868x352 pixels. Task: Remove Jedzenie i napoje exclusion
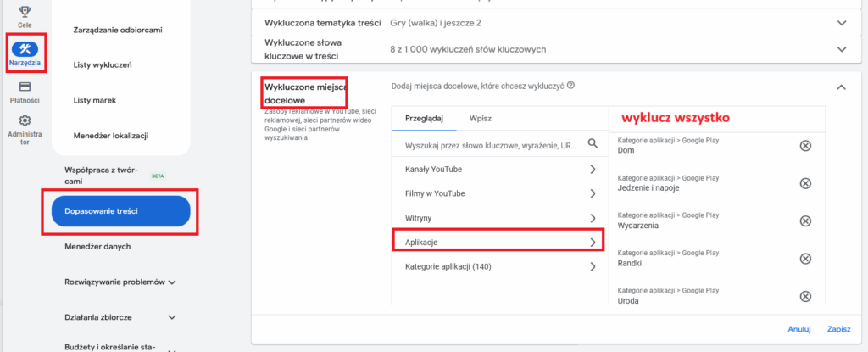click(x=805, y=183)
